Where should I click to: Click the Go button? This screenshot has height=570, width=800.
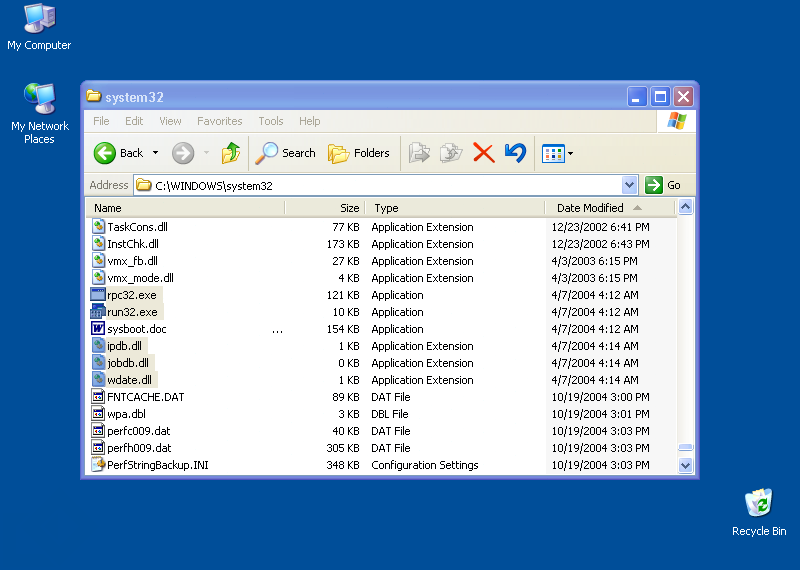point(663,185)
